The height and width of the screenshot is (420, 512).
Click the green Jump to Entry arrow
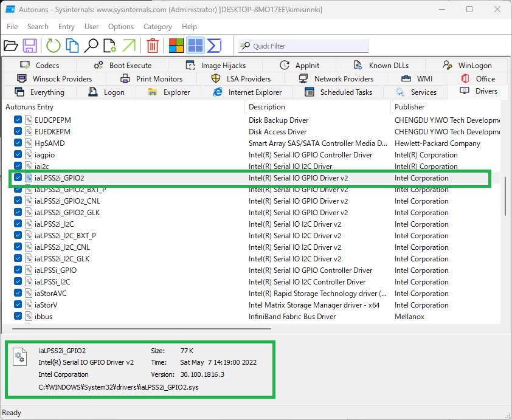[x=129, y=46]
